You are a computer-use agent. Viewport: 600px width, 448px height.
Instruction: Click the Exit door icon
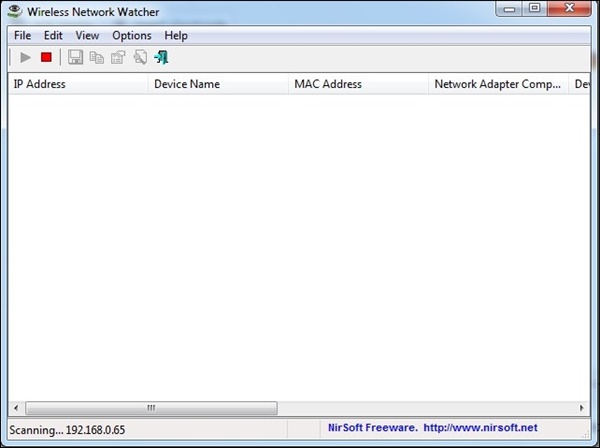click(161, 58)
